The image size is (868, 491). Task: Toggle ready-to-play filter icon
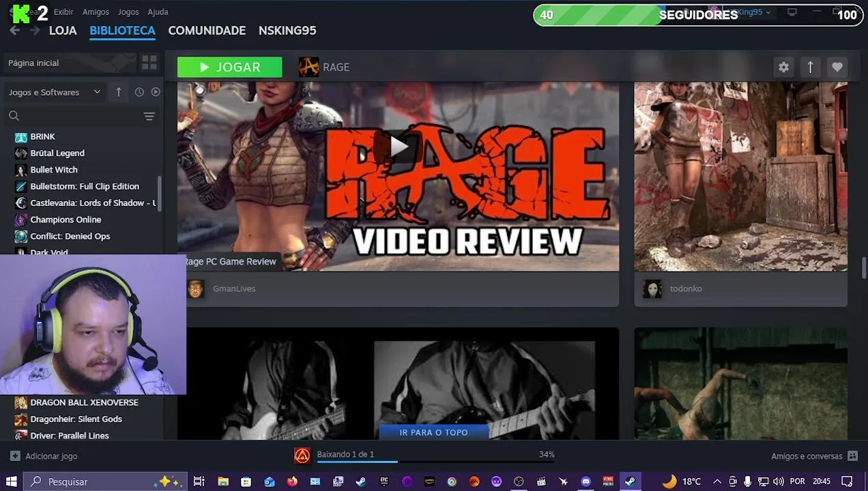[x=156, y=92]
